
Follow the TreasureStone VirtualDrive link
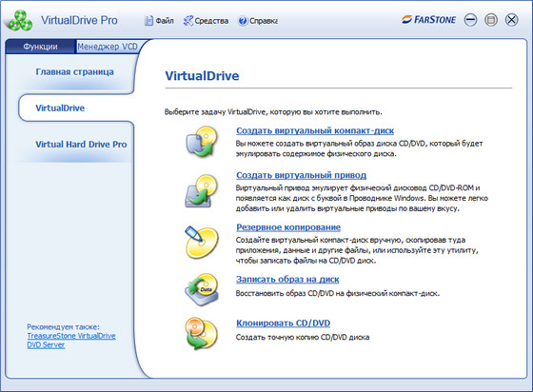[x=71, y=336]
